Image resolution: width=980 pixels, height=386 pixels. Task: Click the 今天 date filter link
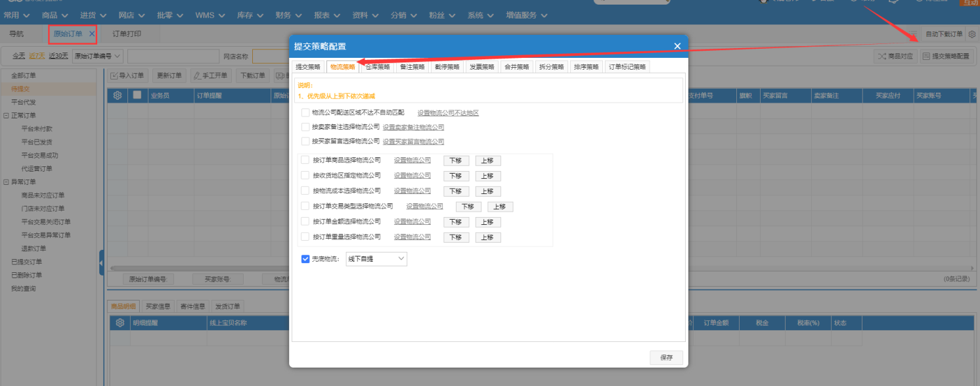(19, 57)
